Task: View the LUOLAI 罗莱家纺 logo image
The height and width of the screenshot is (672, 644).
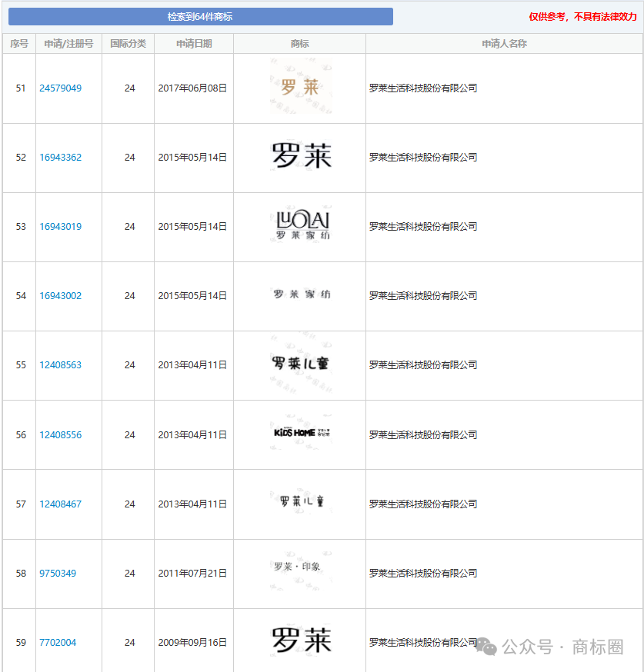Action: pos(301,225)
